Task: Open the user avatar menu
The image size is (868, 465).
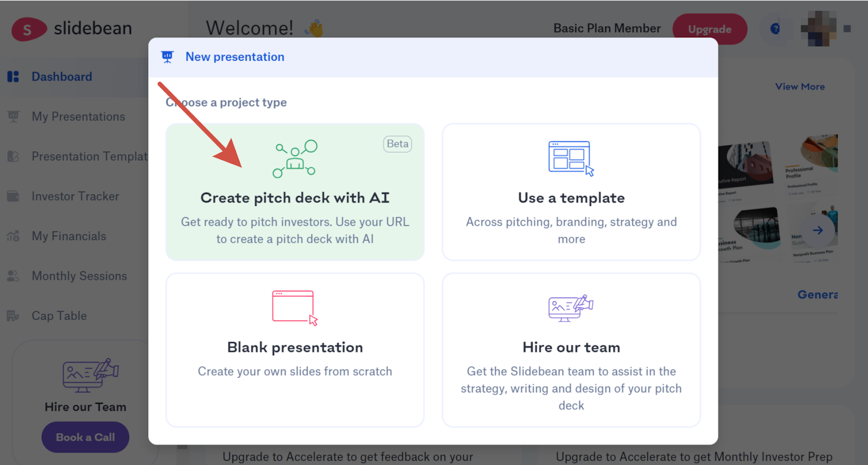Action: (x=818, y=29)
